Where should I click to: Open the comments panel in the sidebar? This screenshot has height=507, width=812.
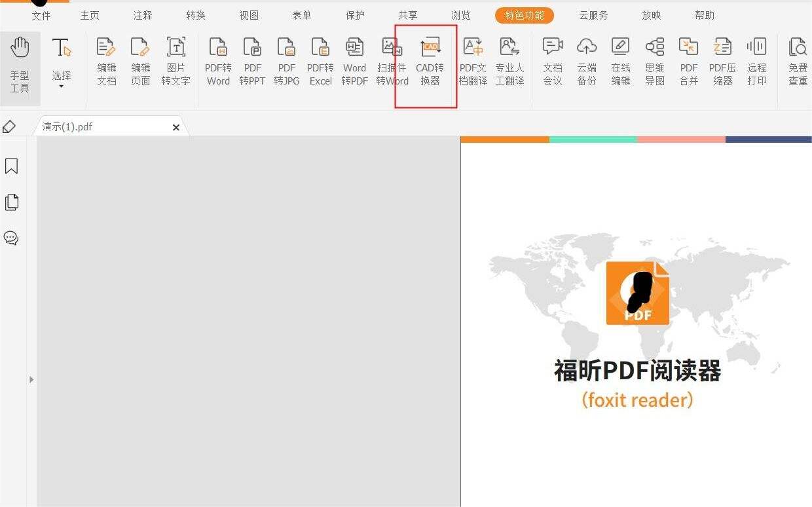coord(11,238)
